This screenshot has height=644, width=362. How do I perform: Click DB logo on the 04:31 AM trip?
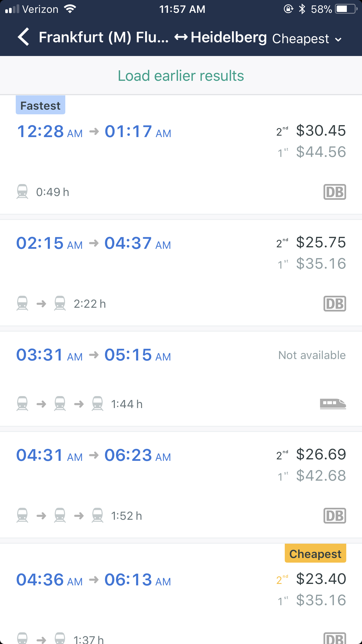click(x=335, y=516)
